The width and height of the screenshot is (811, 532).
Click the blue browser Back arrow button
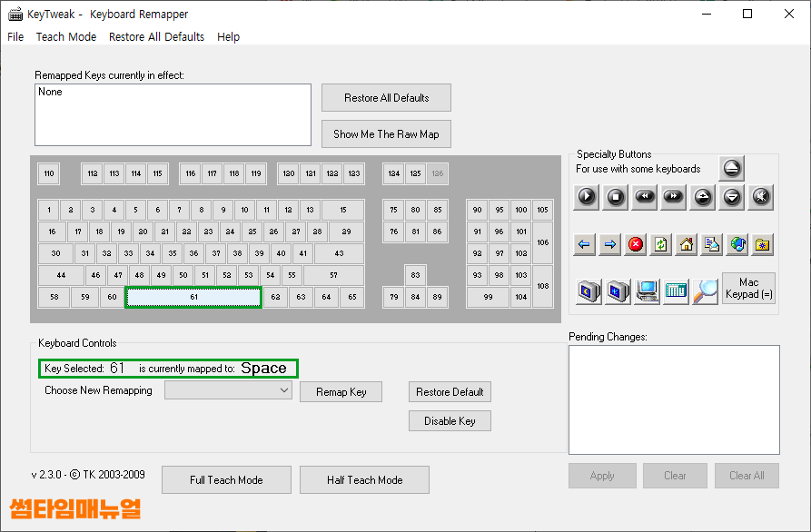click(x=585, y=244)
